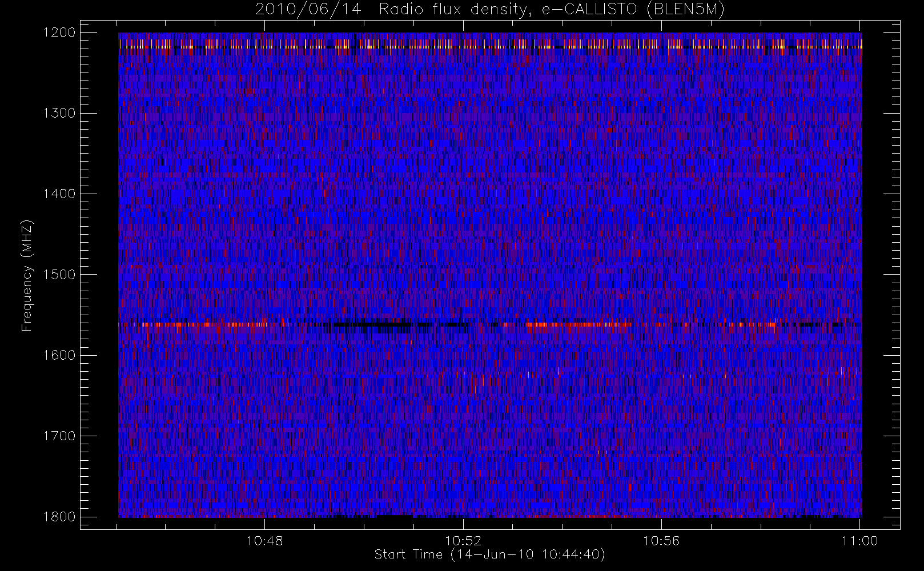The width and height of the screenshot is (924, 571).
Task: Click the 1200 frequency tick label
Action: (x=59, y=32)
